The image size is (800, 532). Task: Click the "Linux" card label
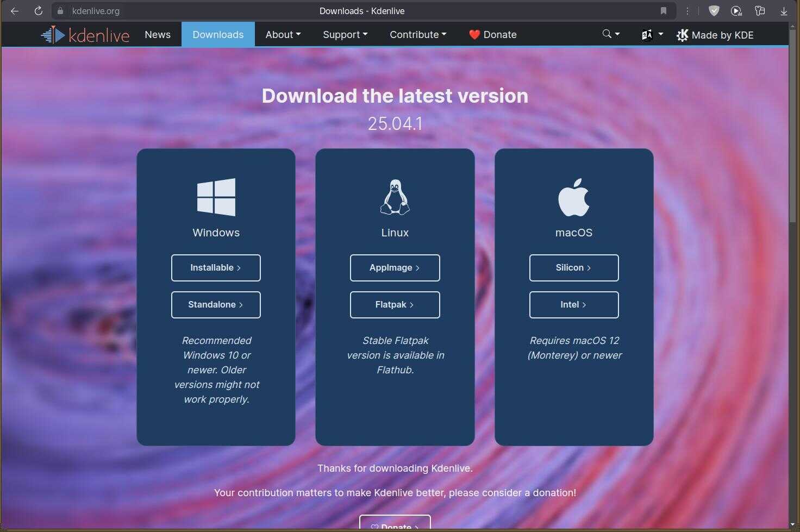395,233
